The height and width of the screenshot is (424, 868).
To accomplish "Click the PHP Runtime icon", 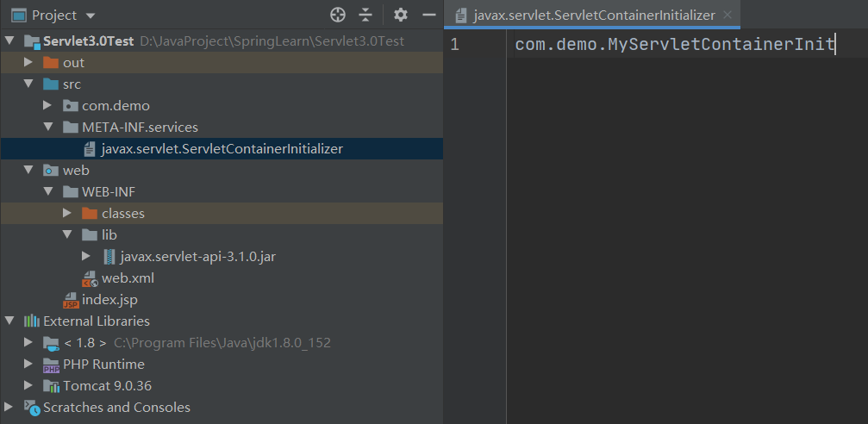I will click(51, 365).
